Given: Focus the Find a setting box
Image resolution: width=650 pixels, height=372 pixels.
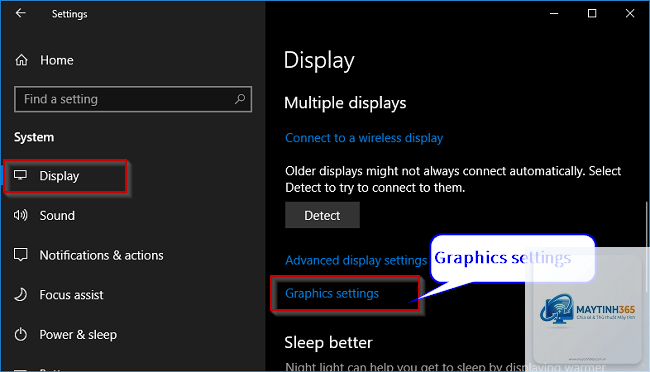Looking at the screenshot, I should [133, 99].
